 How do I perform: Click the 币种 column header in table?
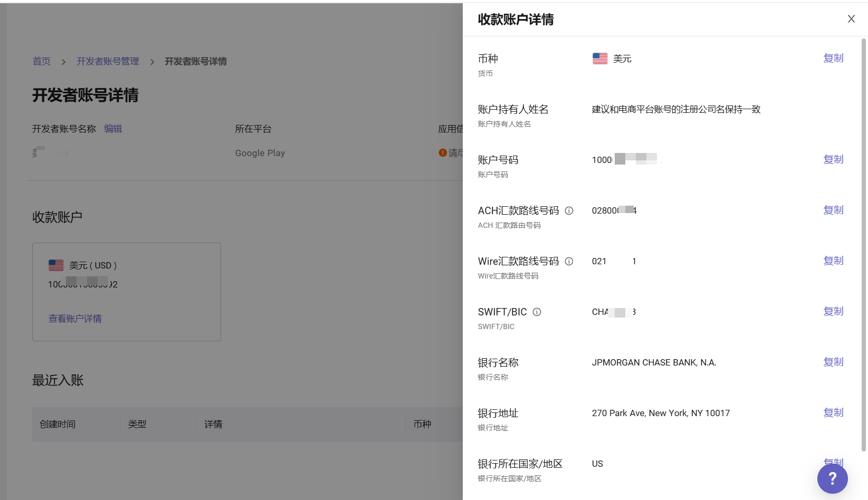[422, 424]
